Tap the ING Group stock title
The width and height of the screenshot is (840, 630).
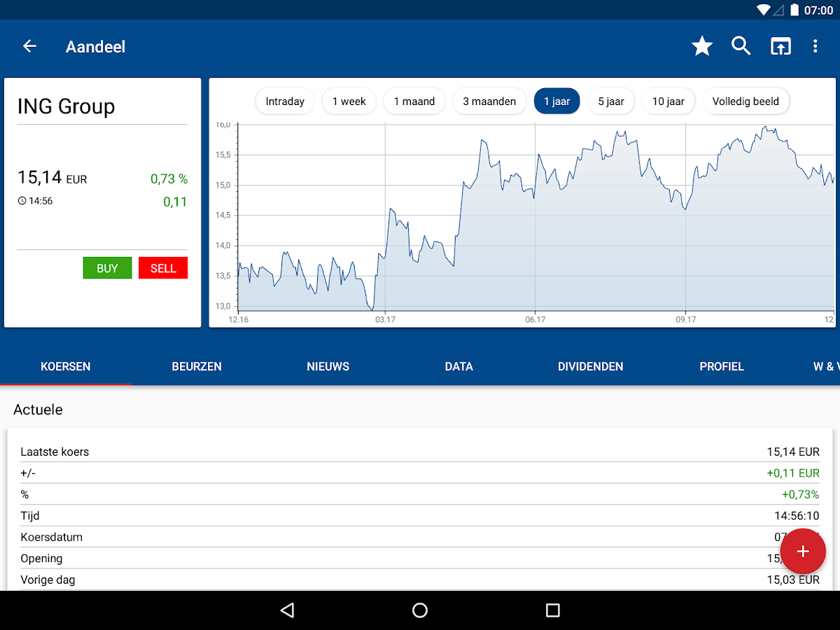(x=66, y=107)
